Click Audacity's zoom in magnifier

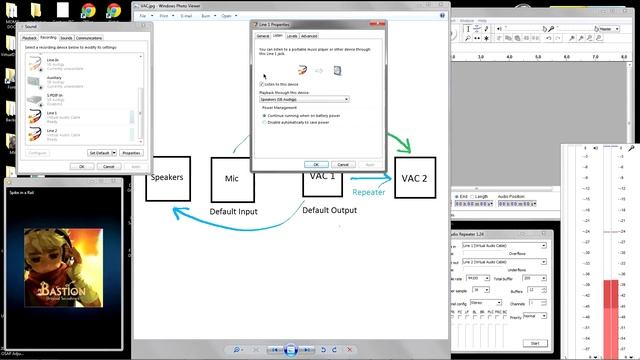coord(572,38)
